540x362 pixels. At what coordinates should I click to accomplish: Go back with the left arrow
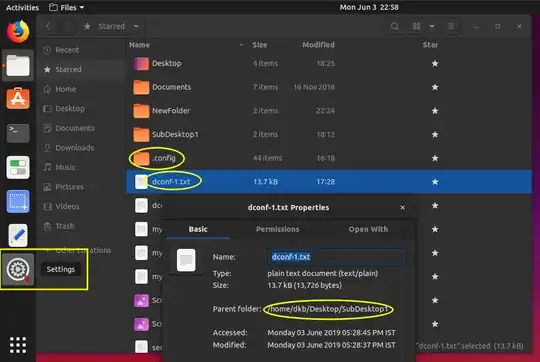[49, 26]
